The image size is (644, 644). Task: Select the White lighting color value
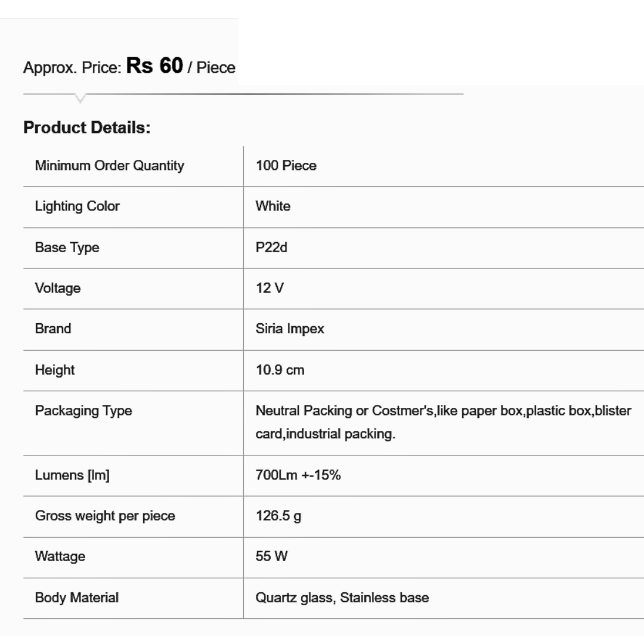tap(273, 206)
